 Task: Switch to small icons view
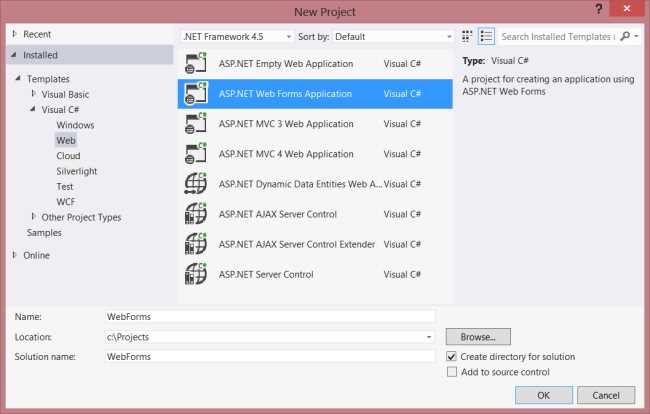point(467,36)
